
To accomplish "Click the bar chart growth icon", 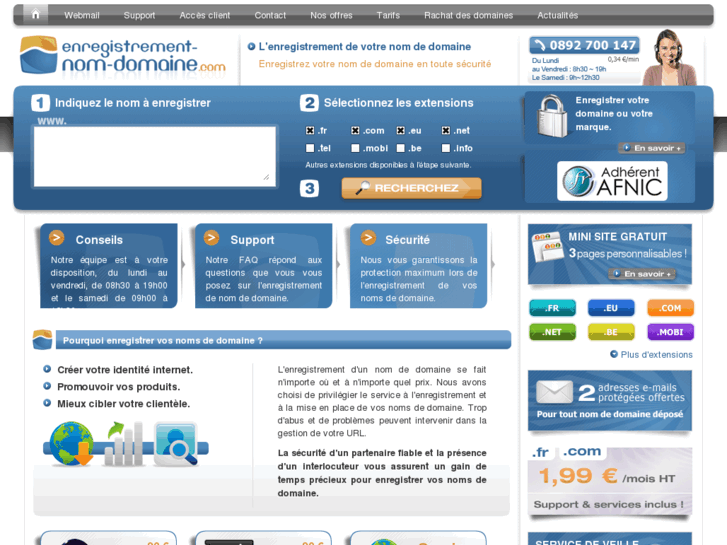I will (124, 443).
